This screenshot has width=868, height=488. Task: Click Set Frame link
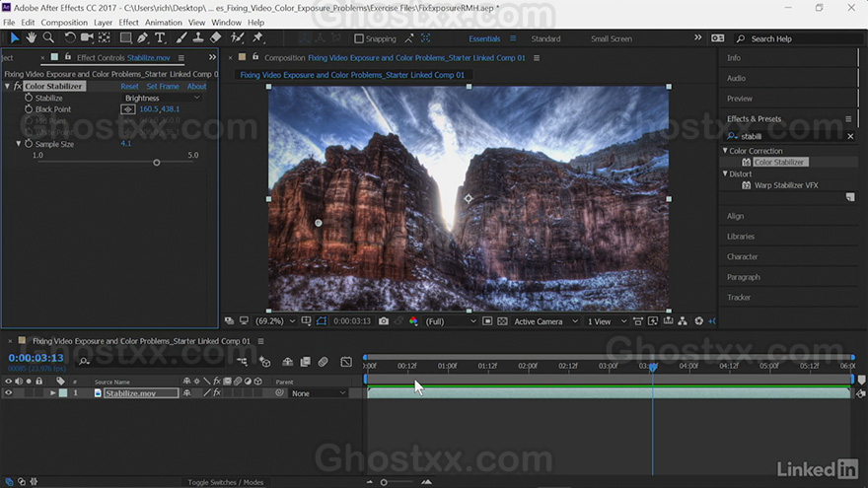[x=163, y=87]
